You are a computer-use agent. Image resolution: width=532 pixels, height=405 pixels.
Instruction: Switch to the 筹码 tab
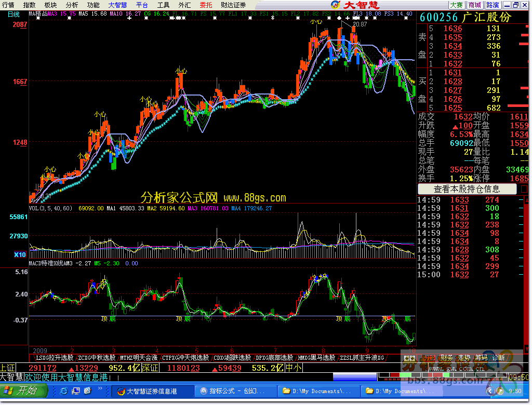pyautogui.click(x=481, y=358)
